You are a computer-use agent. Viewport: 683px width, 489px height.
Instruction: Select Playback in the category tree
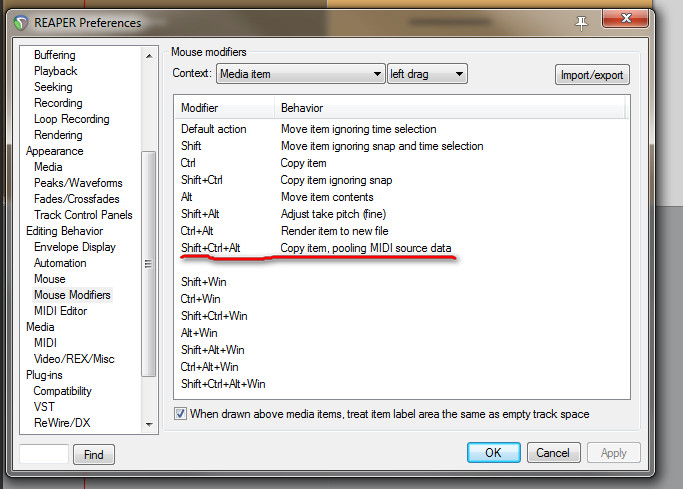pyautogui.click(x=55, y=71)
